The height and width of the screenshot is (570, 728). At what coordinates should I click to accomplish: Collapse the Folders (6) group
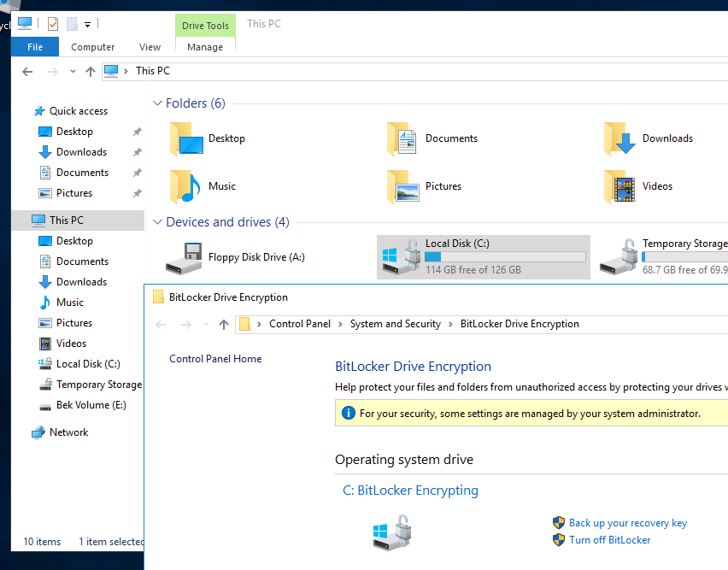157,103
